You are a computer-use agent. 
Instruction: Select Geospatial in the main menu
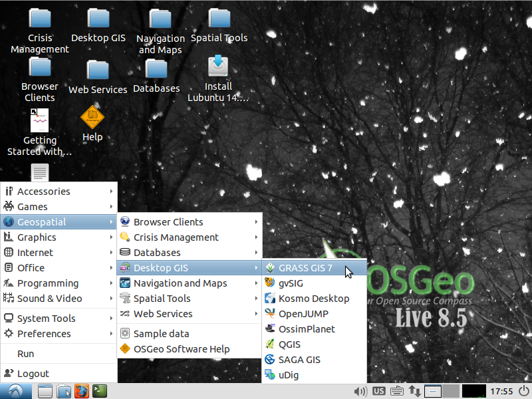coord(59,222)
